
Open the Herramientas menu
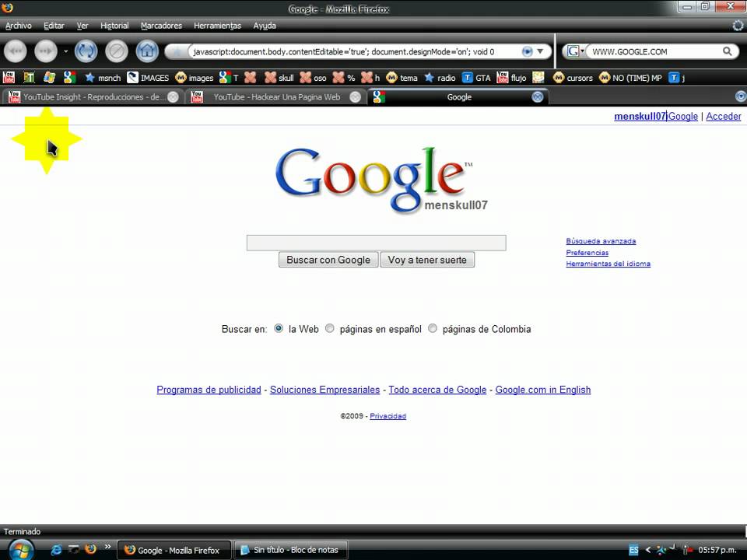(217, 26)
